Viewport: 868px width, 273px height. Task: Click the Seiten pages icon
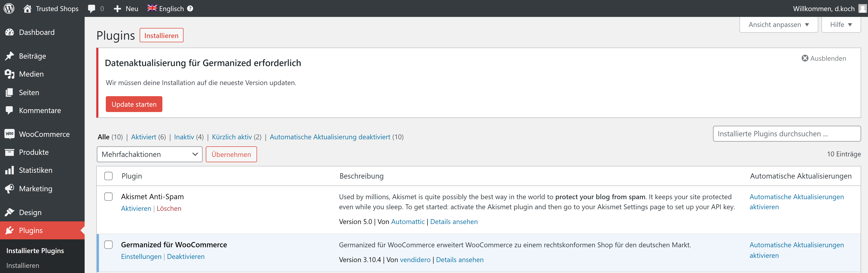(10, 92)
